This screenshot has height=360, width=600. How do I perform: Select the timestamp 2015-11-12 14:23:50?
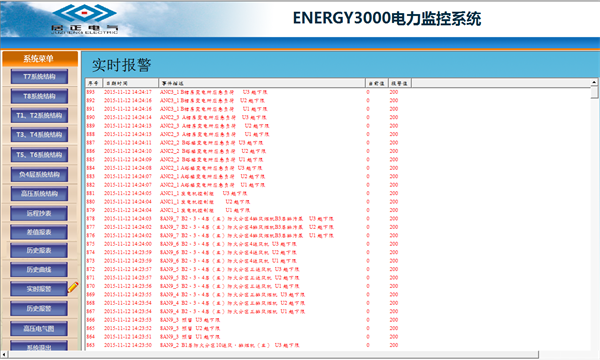click(x=128, y=345)
